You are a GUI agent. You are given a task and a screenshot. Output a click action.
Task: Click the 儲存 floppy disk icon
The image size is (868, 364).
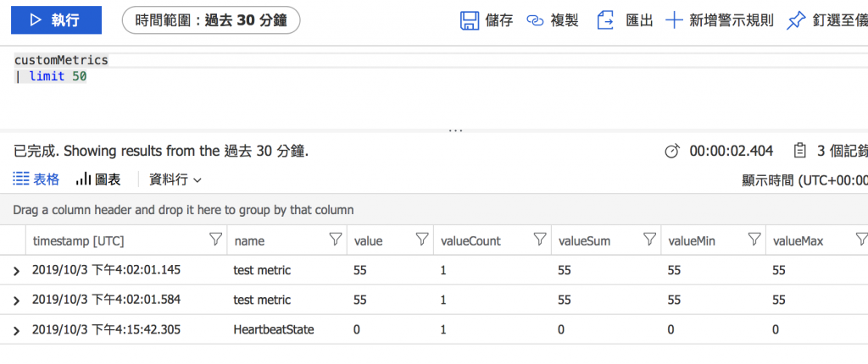click(470, 21)
